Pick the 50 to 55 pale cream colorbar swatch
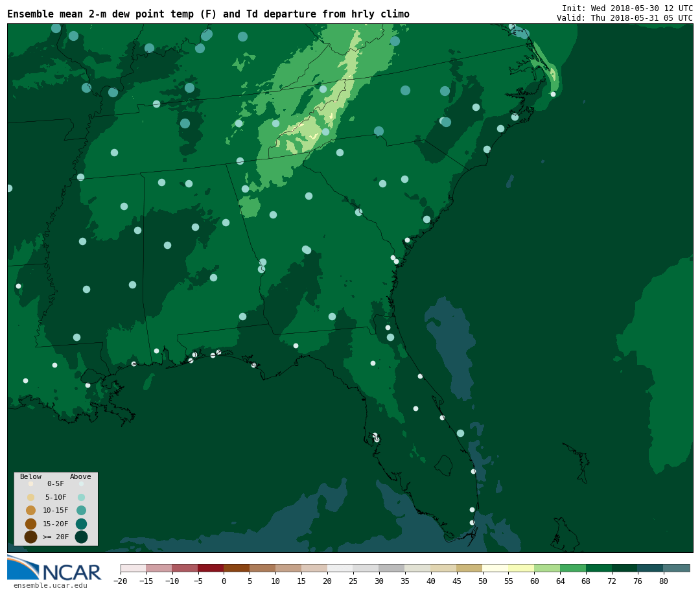Image resolution: width=700 pixels, height=593 pixels. pyautogui.click(x=496, y=568)
